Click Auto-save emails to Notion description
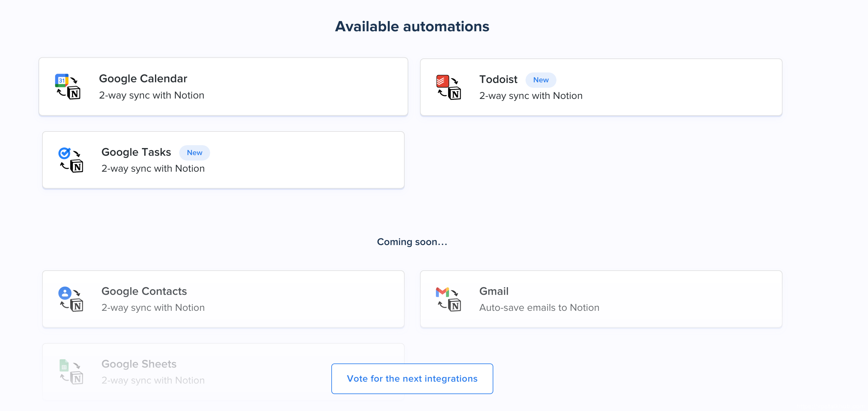The width and height of the screenshot is (868, 411). tap(539, 308)
